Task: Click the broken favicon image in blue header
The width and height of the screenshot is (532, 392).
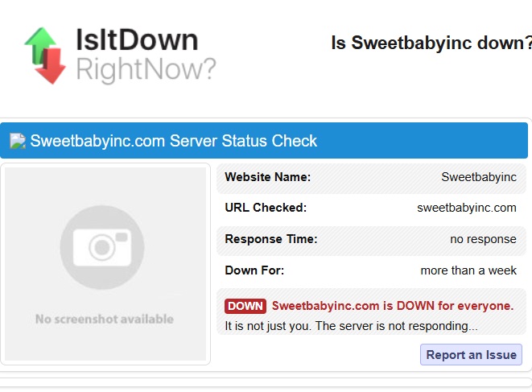Action: [18, 141]
